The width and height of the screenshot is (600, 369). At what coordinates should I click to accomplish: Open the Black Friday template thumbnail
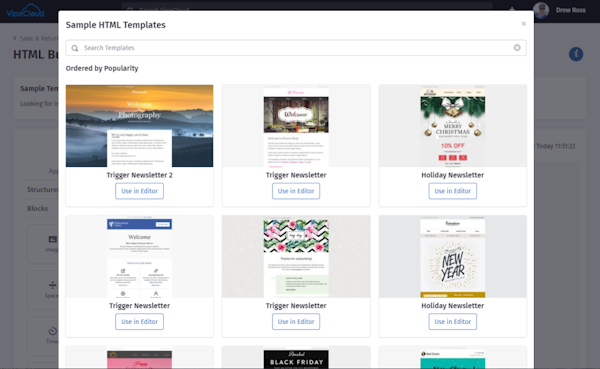pos(296,358)
